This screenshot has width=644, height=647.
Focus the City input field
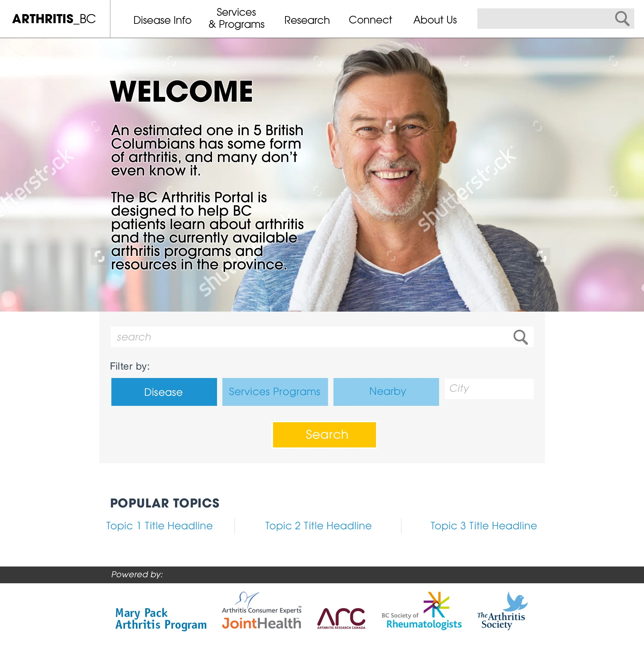click(x=489, y=389)
